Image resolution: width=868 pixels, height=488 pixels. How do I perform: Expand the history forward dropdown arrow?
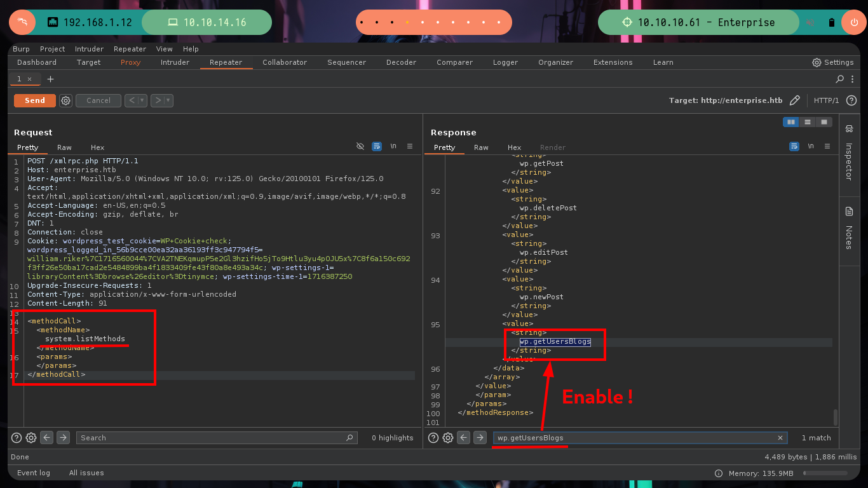click(x=168, y=100)
